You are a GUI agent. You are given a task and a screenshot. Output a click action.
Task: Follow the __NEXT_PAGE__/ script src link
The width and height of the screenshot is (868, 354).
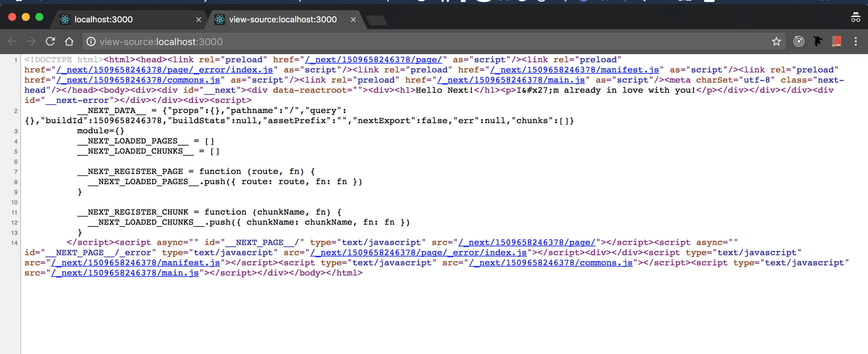(527, 242)
